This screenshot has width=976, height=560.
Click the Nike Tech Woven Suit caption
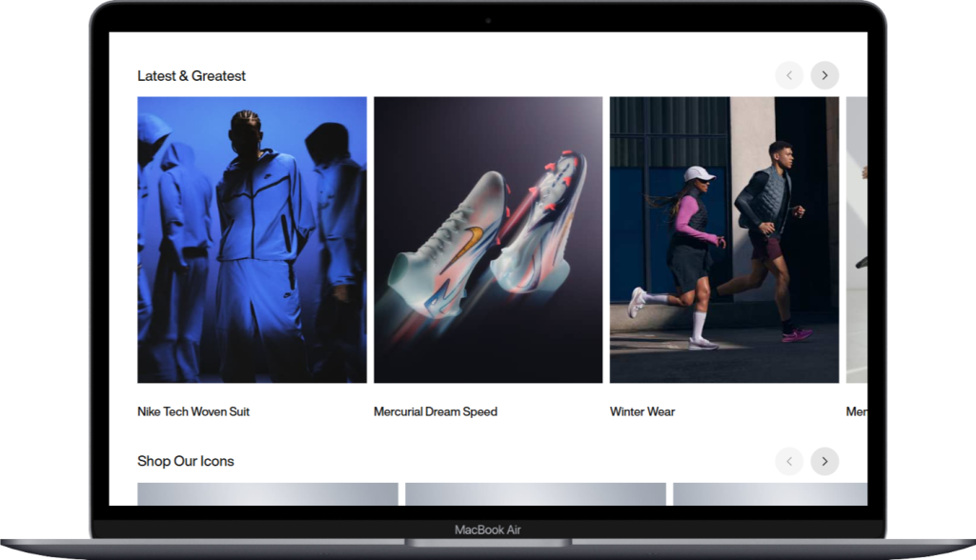[x=193, y=412]
